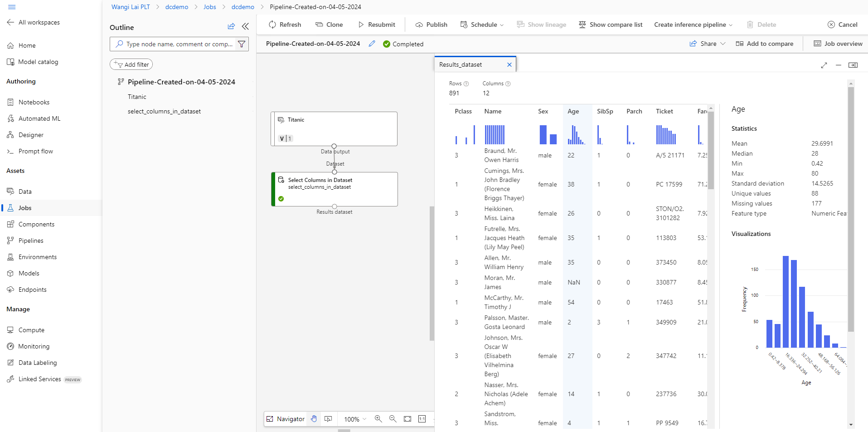Minimize the results panel
The height and width of the screenshot is (432, 868).
tap(839, 65)
